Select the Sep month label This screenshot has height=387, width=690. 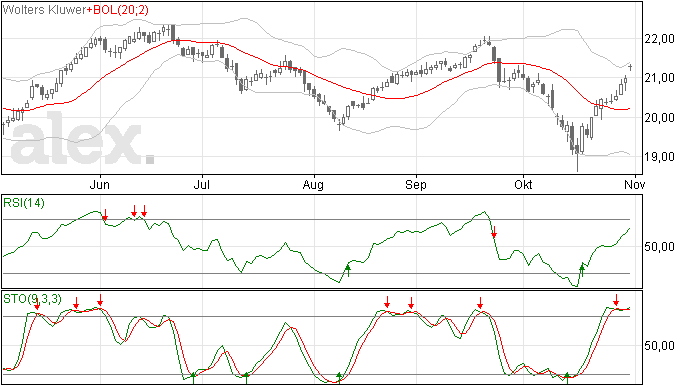coord(416,185)
